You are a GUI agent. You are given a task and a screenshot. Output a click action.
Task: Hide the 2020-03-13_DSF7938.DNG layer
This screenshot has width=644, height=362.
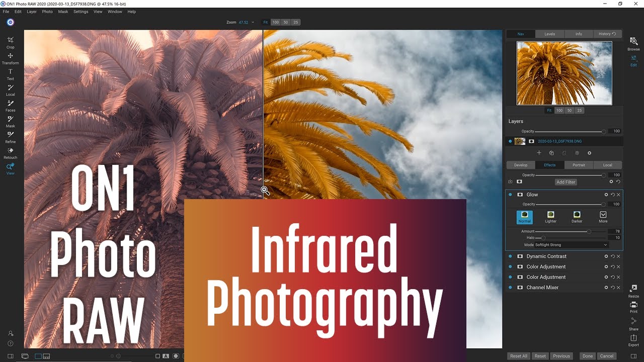(510, 141)
